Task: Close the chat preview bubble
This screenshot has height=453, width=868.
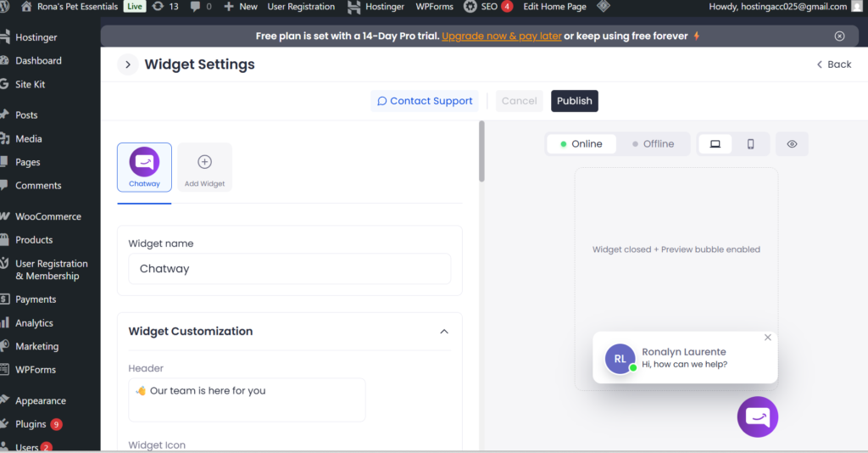Action: click(x=768, y=338)
